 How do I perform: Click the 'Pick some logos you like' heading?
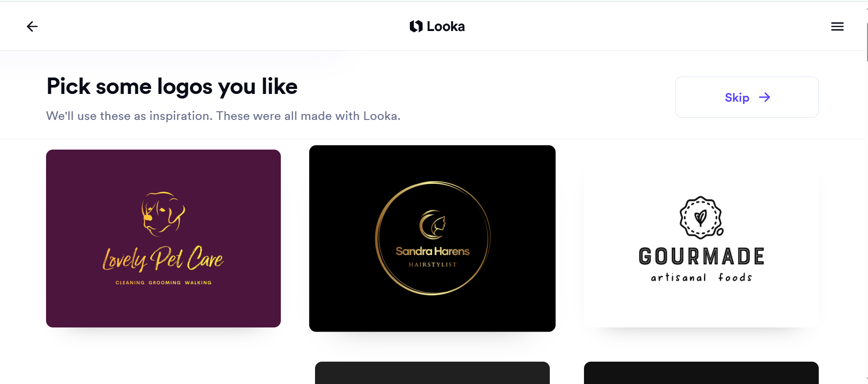point(171,86)
